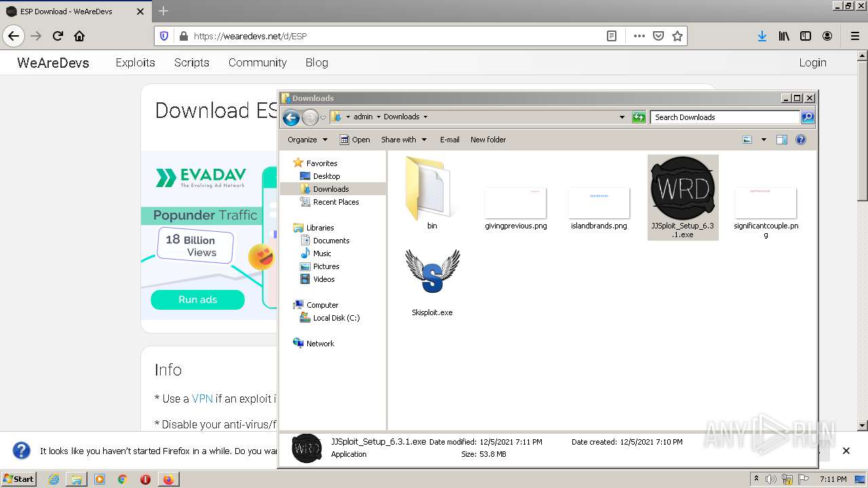Viewport: 868px width, 488px height.
Task: Open Firefox account icon
Action: (x=827, y=36)
